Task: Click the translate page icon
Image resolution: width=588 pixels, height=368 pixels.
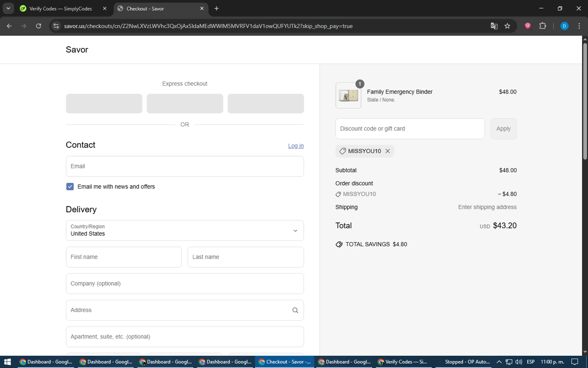Action: [x=494, y=26]
